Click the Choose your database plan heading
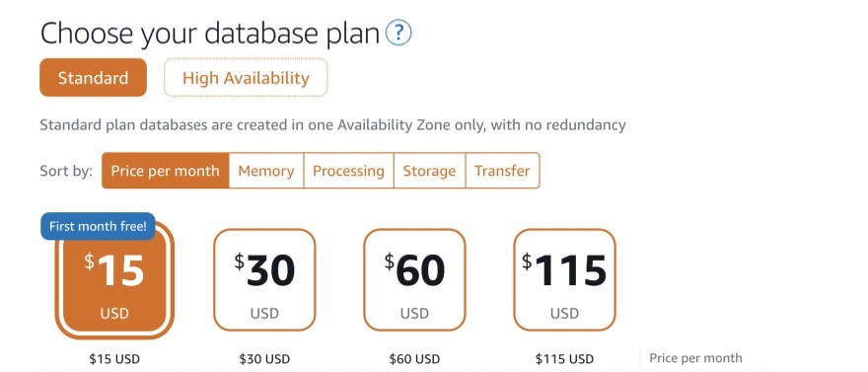868x372 pixels. (210, 34)
